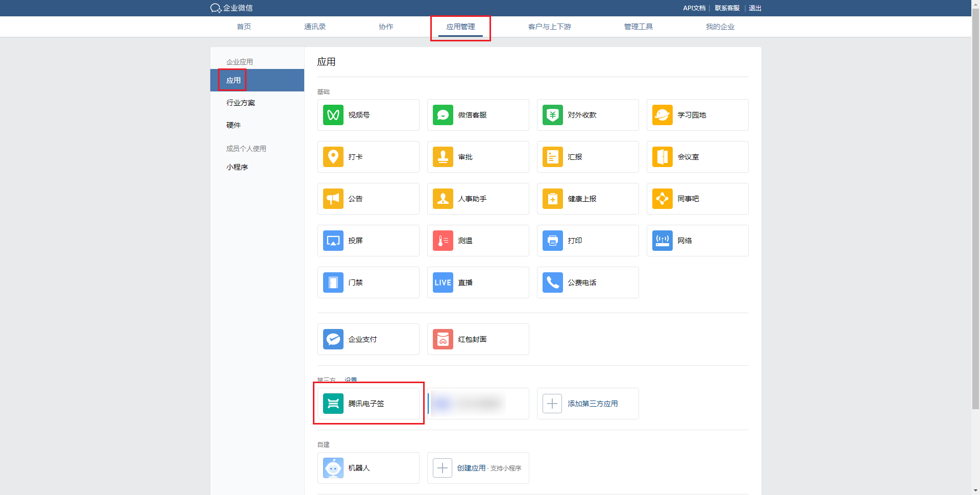Open the 打印 print app icon
980x495 pixels.
point(553,241)
